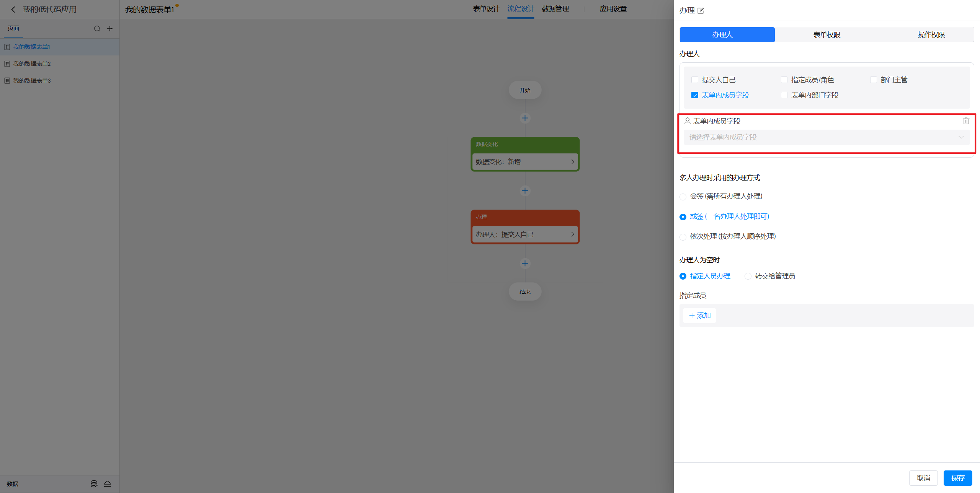980x493 pixels.
Task: Expand the 数据变化: 新增 node chevron
Action: (x=572, y=162)
